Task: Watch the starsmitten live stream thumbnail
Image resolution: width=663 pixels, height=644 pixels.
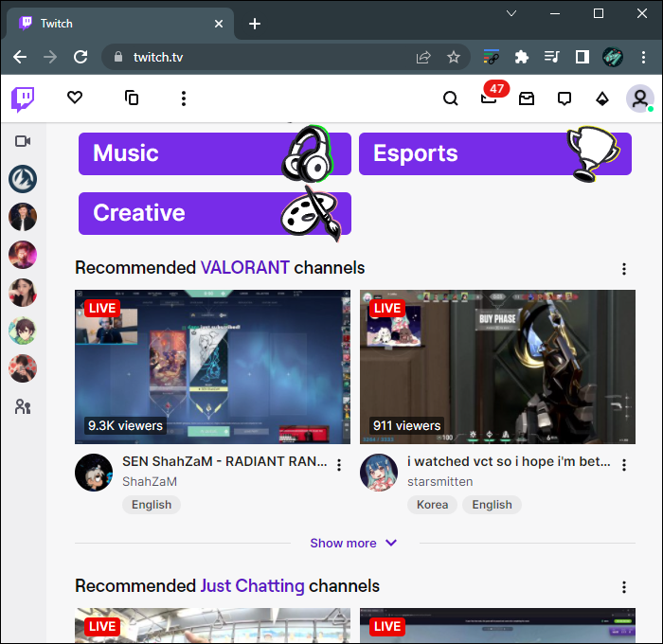Action: point(497,367)
